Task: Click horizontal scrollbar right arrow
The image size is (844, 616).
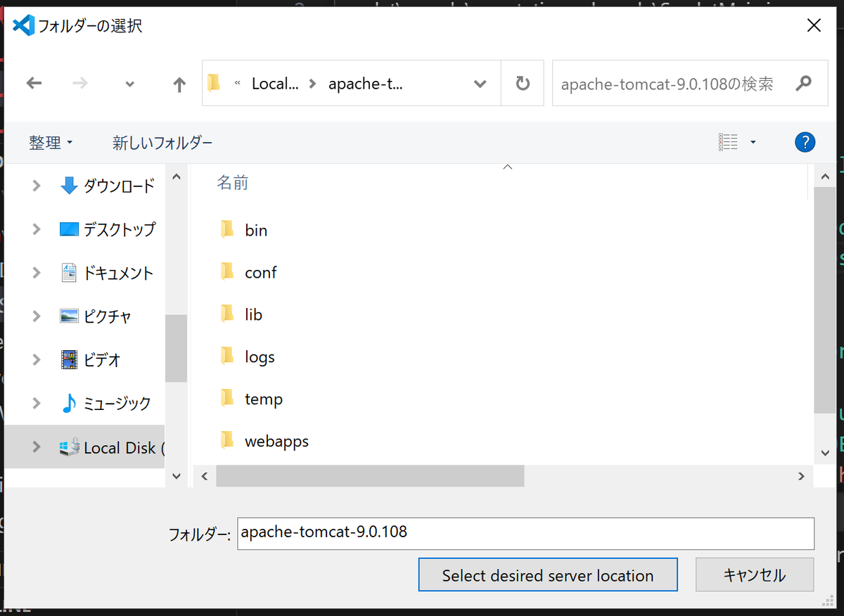Action: [x=801, y=476]
